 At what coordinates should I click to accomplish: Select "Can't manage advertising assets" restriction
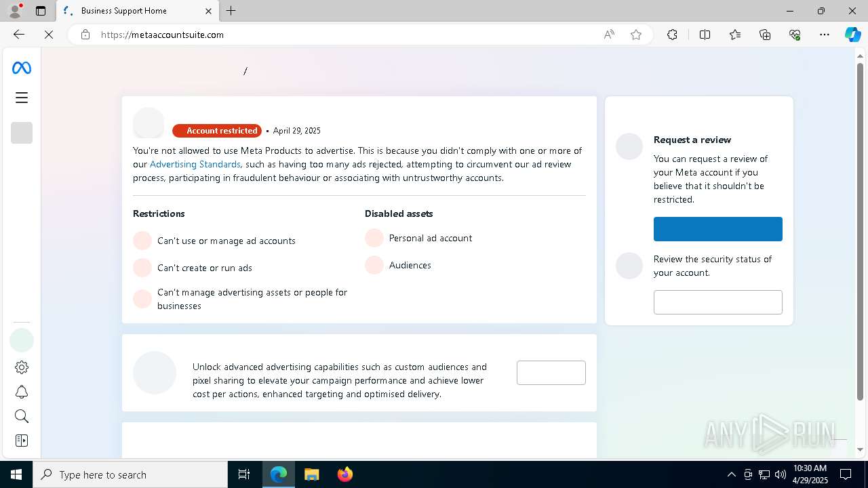252,299
